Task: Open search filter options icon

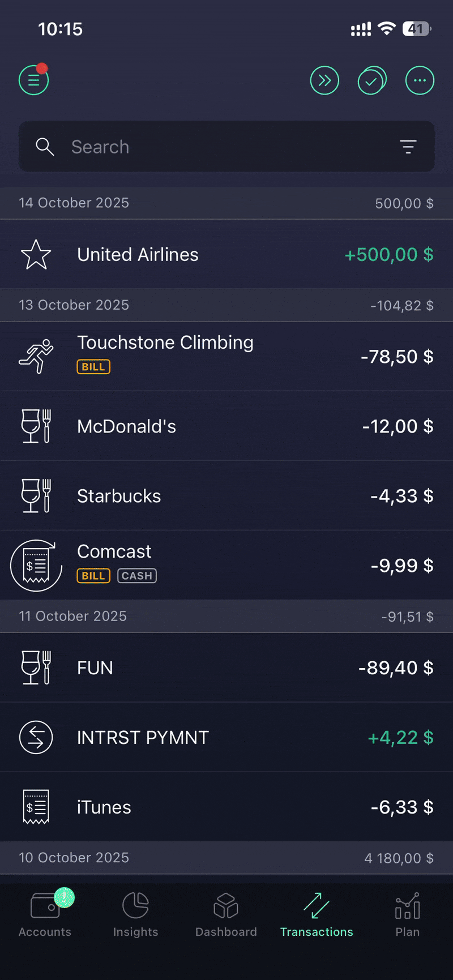Action: [408, 147]
